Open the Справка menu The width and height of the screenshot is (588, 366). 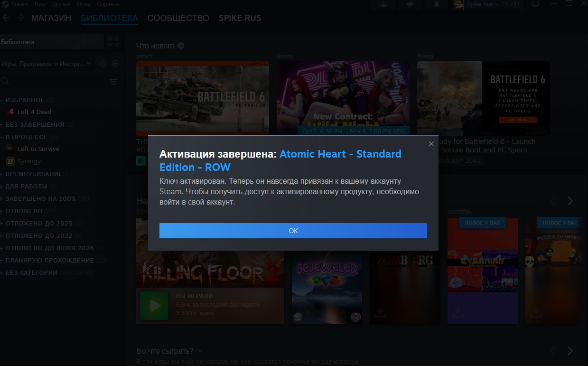click(108, 4)
